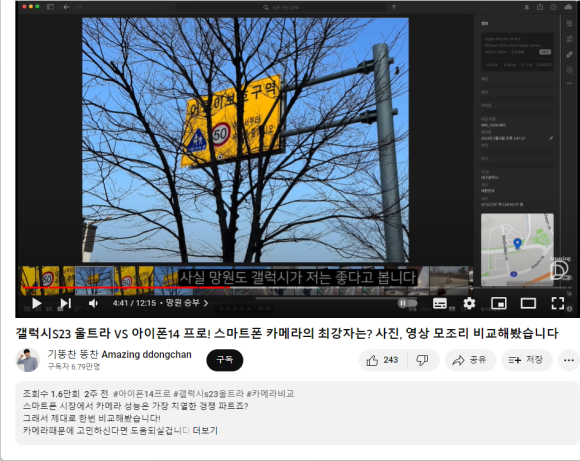
Task: Open chapter 망원 승부 list
Action: pyautogui.click(x=187, y=303)
